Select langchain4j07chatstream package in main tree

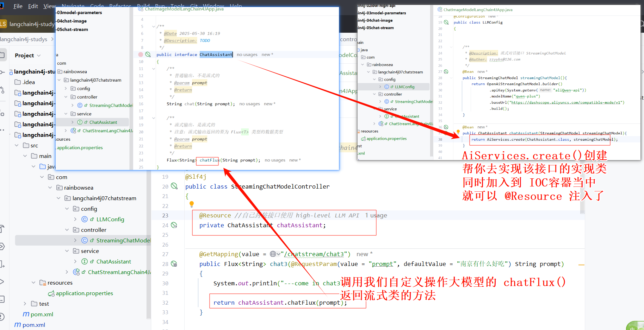(x=104, y=198)
